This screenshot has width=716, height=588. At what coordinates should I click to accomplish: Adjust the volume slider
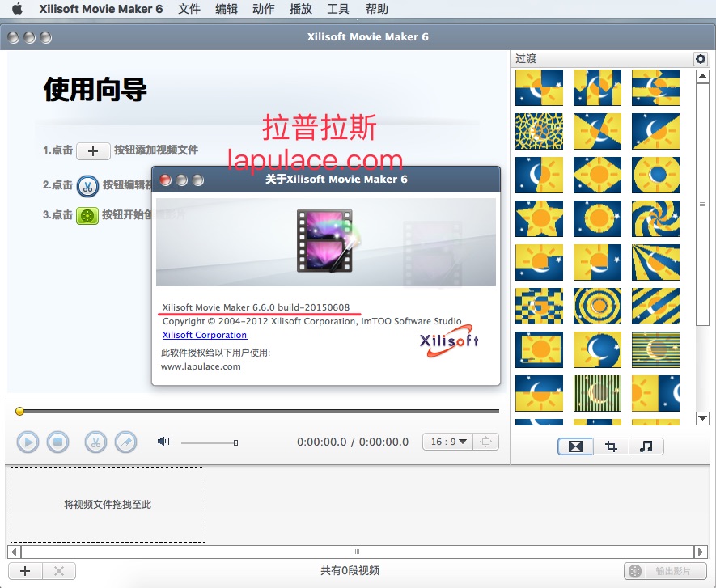point(210,442)
